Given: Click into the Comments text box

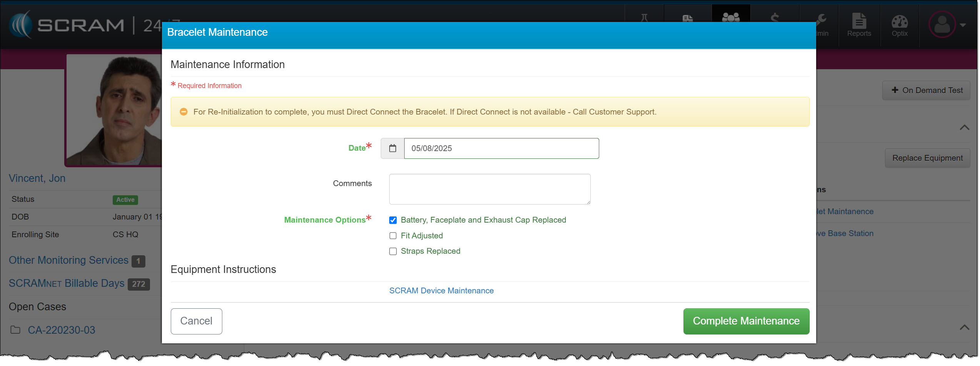Looking at the screenshot, I should [x=490, y=189].
